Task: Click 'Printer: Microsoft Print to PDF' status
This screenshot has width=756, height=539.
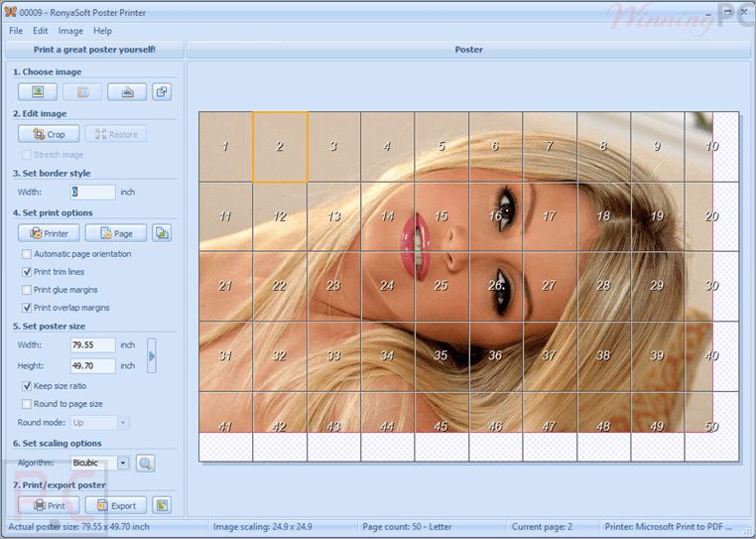Action: click(669, 527)
